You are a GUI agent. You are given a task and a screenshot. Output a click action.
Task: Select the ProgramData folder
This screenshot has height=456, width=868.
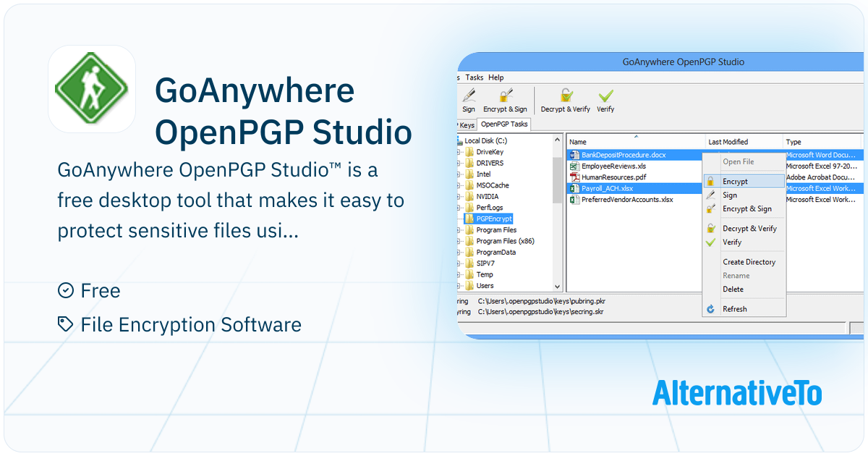[x=496, y=252]
